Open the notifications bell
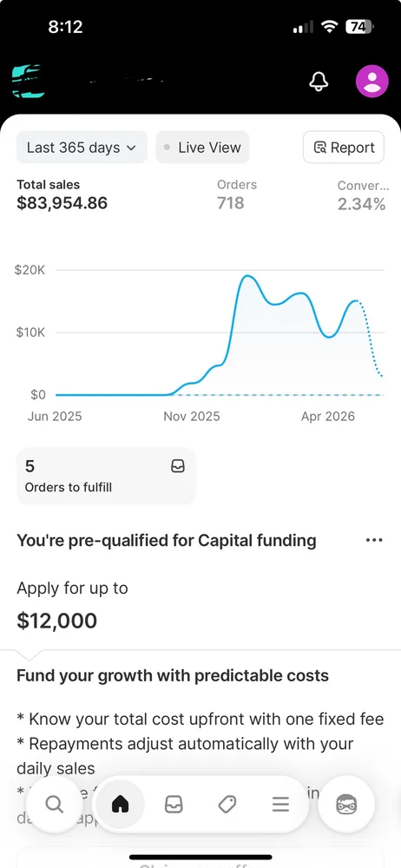Viewport: 401px width, 868px height. point(318,82)
